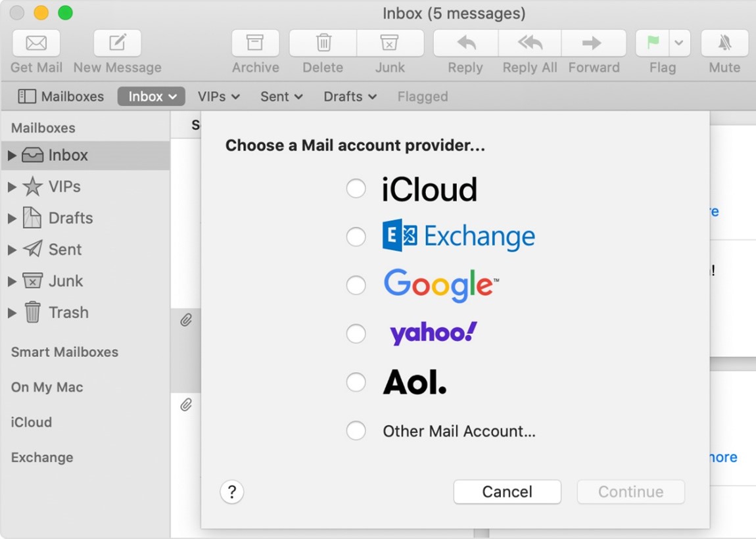Open the VIPs favorites dropdown
756x539 pixels.
pyautogui.click(x=218, y=97)
